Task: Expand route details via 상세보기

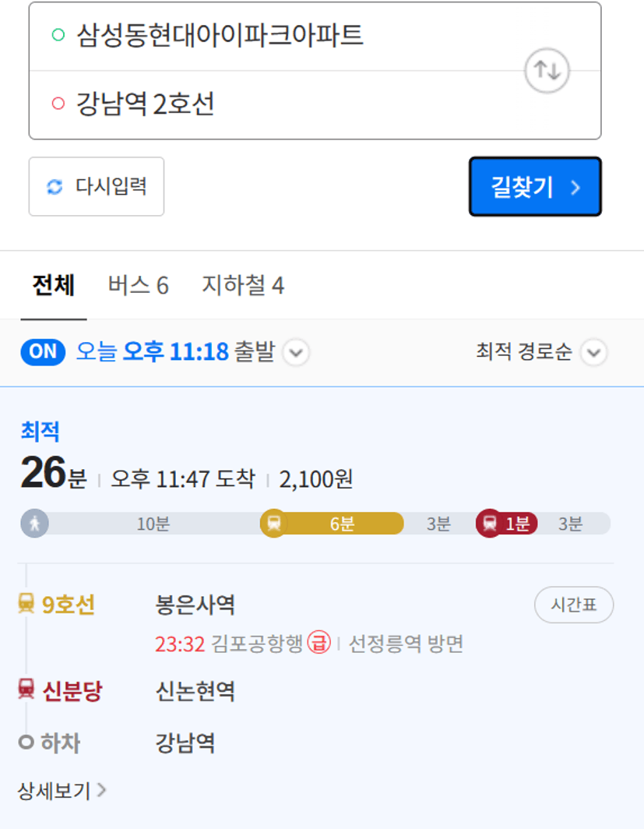Action: click(x=62, y=791)
